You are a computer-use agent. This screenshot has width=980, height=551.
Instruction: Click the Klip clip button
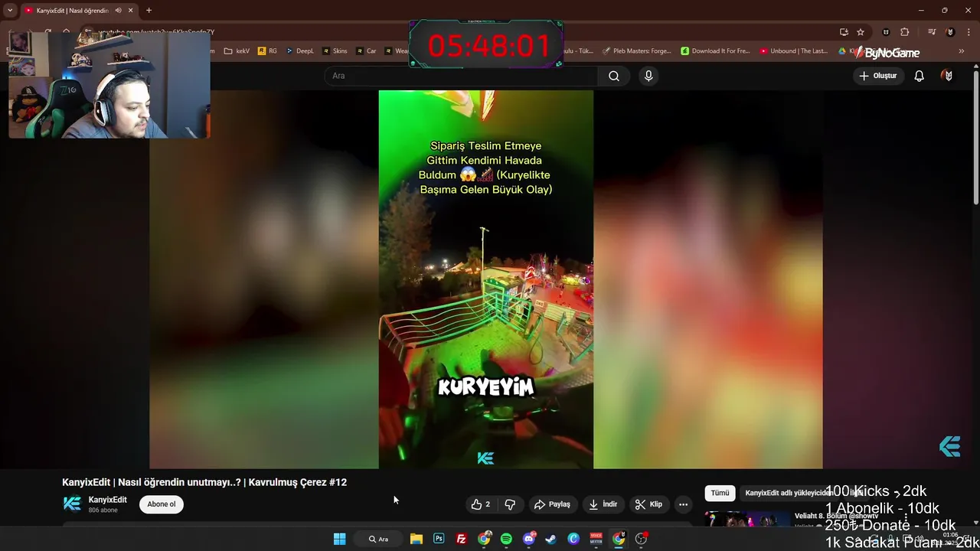pos(648,504)
